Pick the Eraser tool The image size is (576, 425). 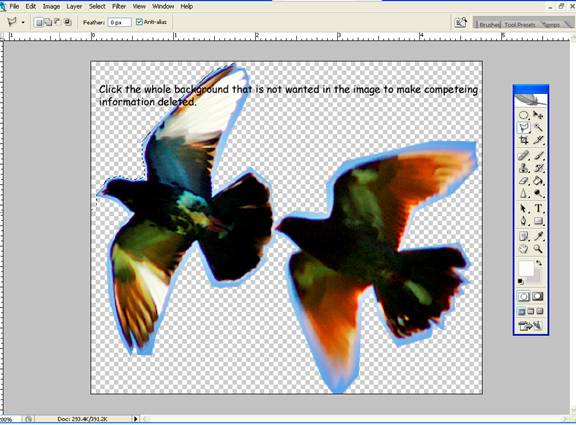524,181
